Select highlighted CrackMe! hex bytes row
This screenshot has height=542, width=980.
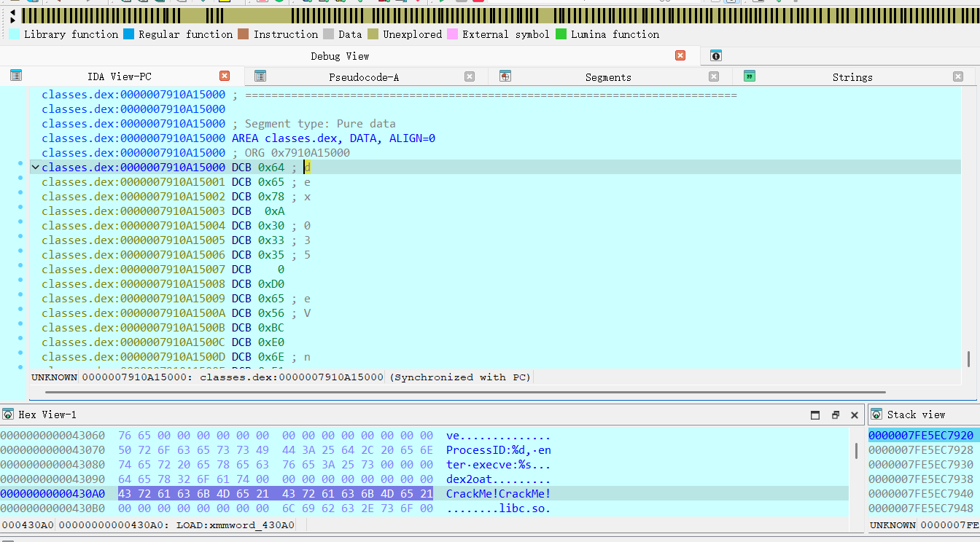tap(275, 494)
